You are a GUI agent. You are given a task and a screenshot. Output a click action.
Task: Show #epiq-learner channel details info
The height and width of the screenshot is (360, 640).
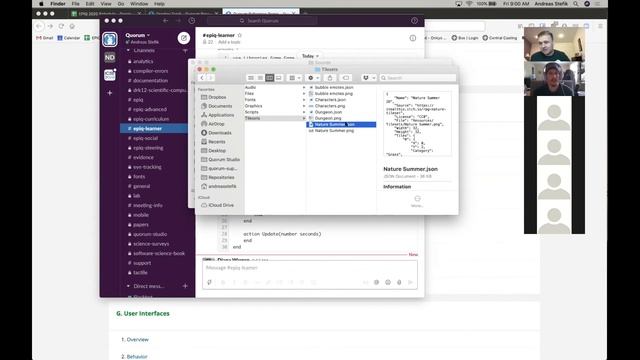click(413, 38)
